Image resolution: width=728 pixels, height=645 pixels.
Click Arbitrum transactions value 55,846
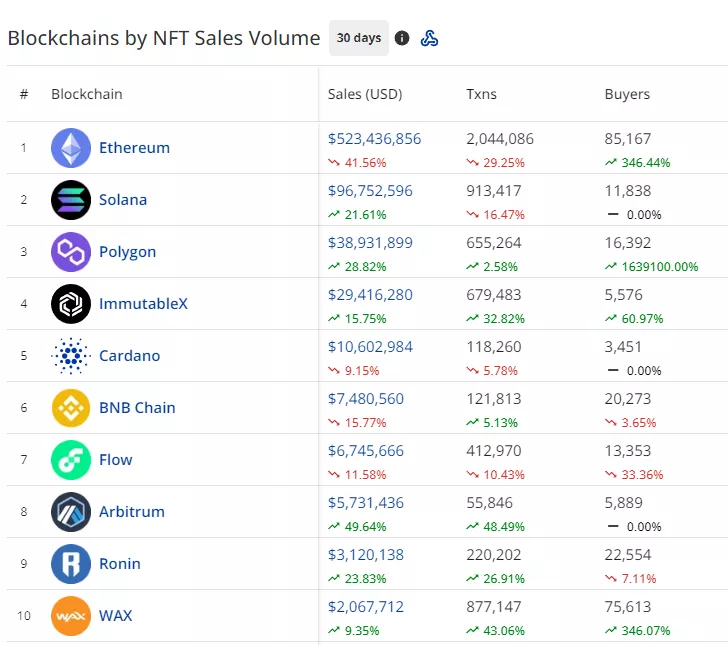coord(489,502)
